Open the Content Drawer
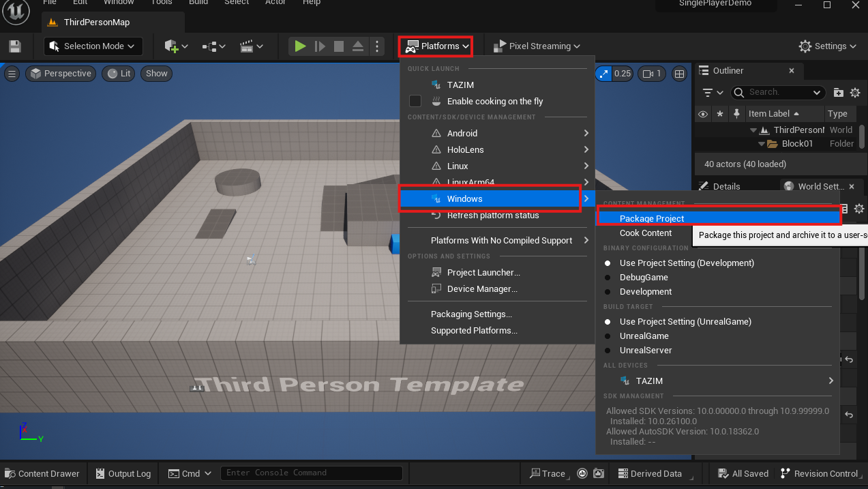 tap(42, 473)
